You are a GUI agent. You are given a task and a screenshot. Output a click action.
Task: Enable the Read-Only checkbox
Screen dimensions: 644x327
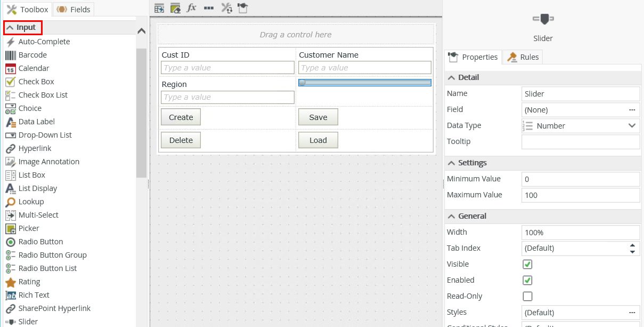[x=527, y=296]
